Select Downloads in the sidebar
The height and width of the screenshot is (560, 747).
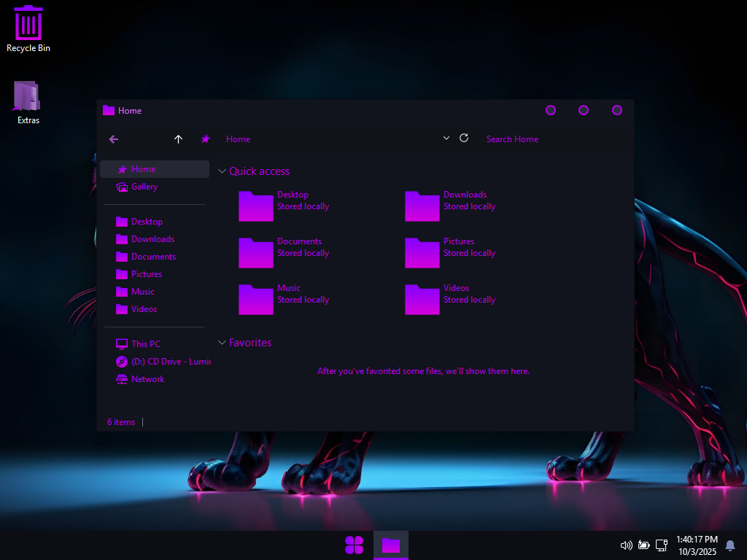[155, 239]
